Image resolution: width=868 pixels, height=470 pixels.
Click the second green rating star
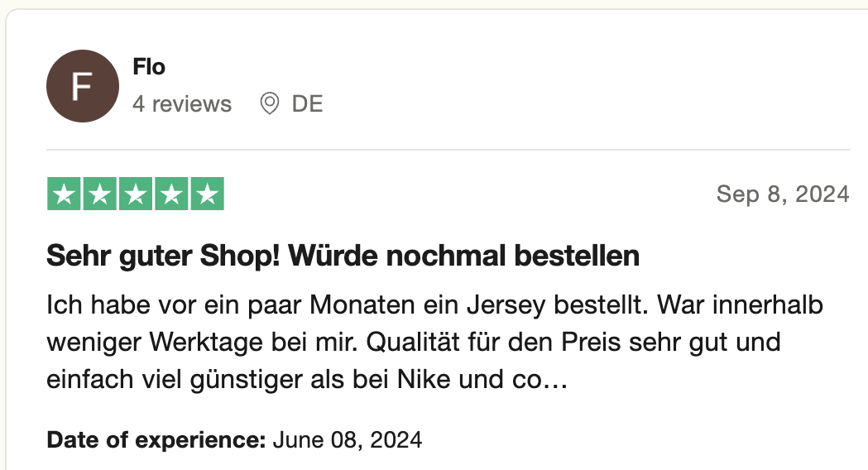pos(99,194)
